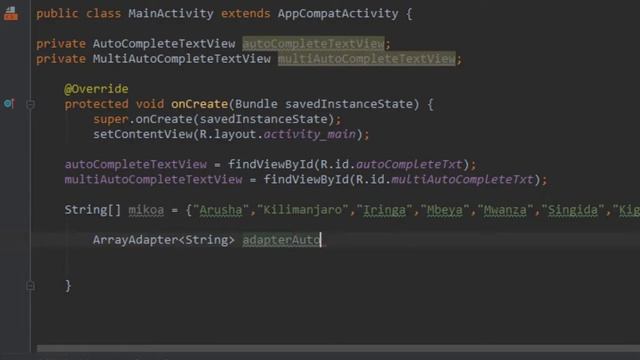Click the "Iringa" string literal
This screenshot has width=640, height=360.
(384, 210)
